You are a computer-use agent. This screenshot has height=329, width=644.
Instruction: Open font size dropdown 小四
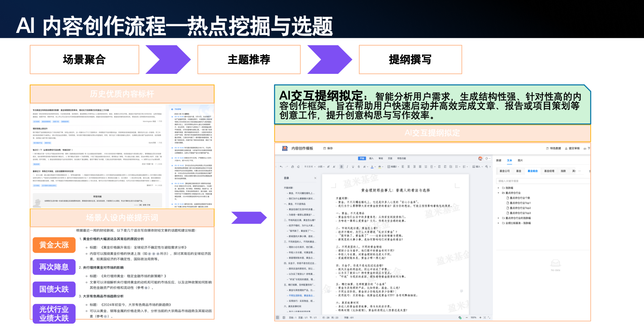pos(321,167)
